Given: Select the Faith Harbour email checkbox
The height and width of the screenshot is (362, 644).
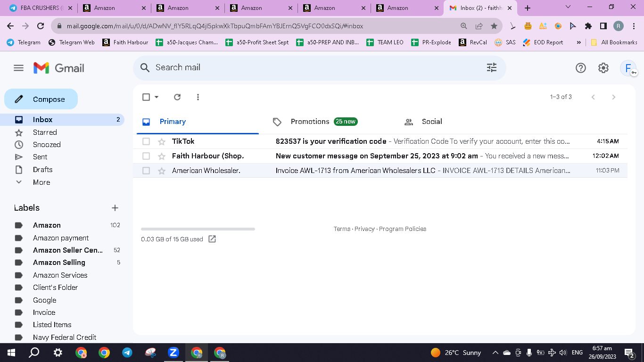Looking at the screenshot, I should [146, 156].
